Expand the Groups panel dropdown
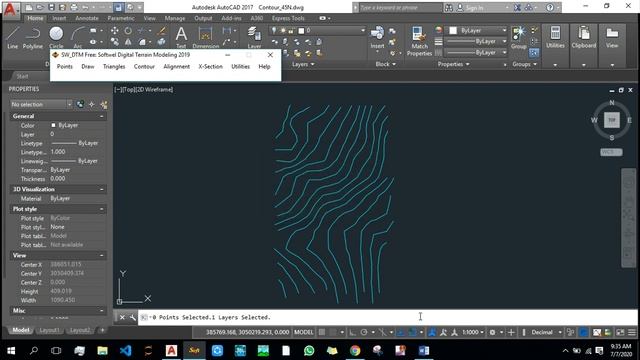Viewport: 640px width, 360px height. point(524,64)
